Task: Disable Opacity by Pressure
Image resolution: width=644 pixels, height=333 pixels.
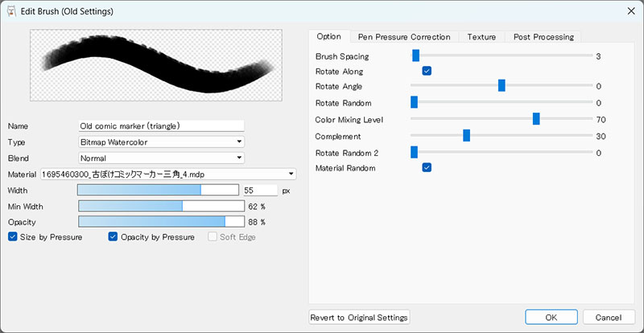Action: 113,237
